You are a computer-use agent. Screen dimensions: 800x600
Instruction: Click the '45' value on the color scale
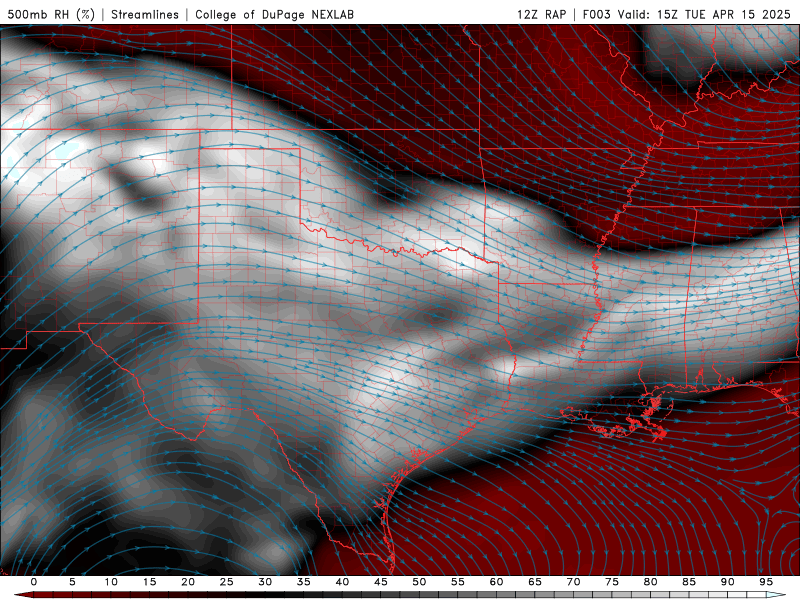(x=381, y=582)
